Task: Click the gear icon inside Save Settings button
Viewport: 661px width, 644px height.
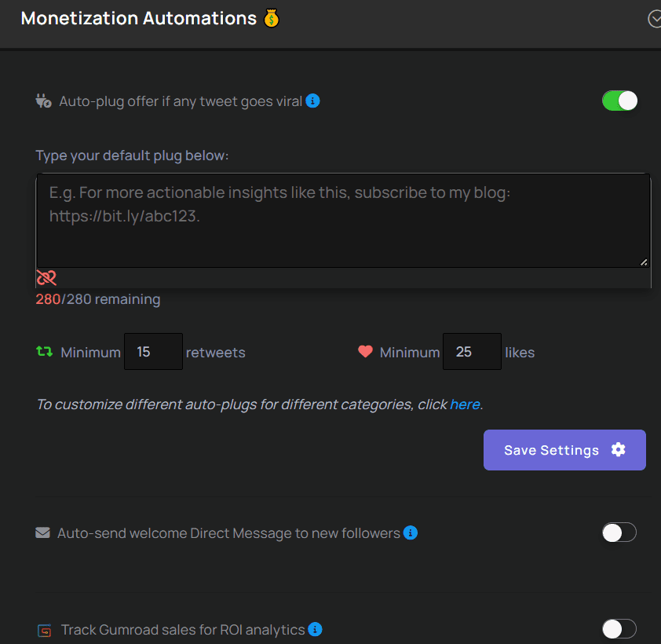Action: pos(619,449)
